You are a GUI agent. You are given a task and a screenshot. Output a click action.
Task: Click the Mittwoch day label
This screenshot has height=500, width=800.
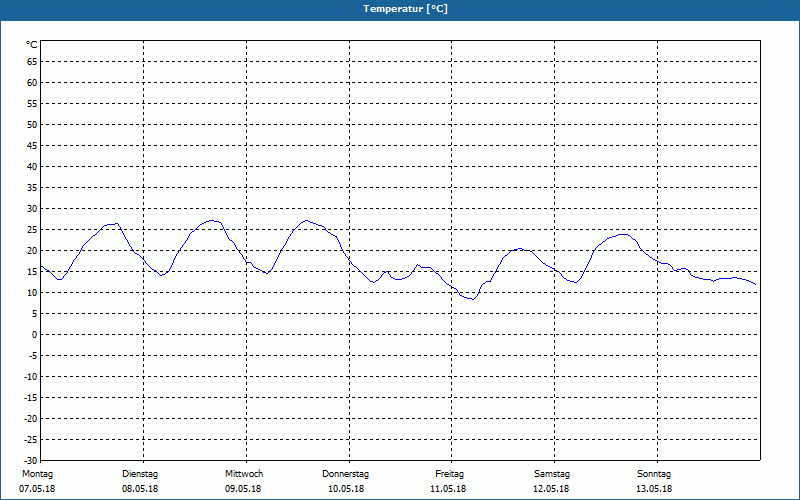(x=244, y=474)
